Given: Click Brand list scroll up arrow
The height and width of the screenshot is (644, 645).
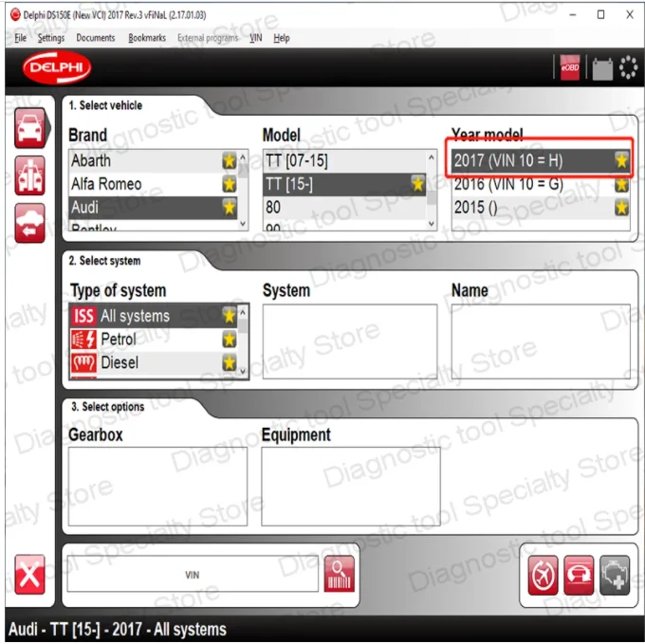Looking at the screenshot, I should tap(243, 157).
